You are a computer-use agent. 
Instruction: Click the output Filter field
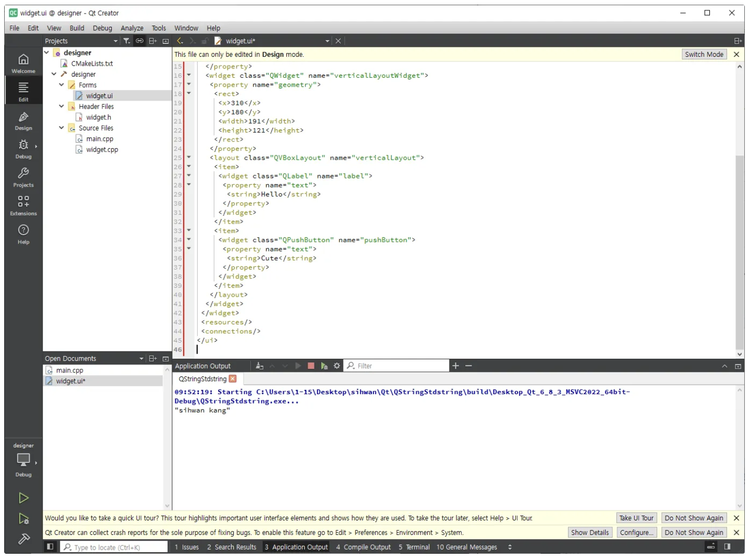(396, 366)
